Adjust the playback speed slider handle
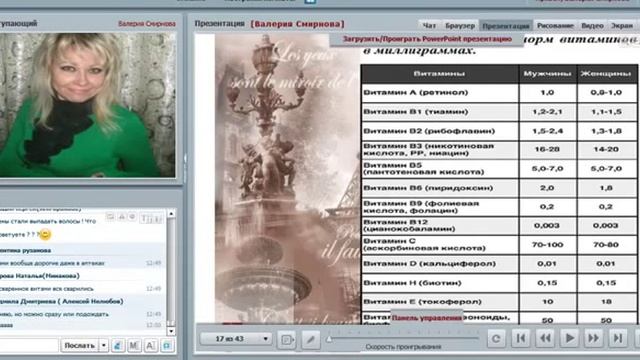This screenshot has width=640, height=360. point(329,338)
